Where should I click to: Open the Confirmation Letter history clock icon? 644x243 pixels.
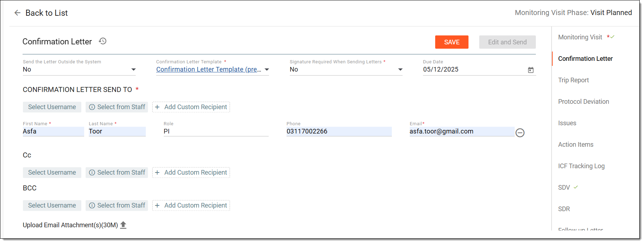point(103,41)
